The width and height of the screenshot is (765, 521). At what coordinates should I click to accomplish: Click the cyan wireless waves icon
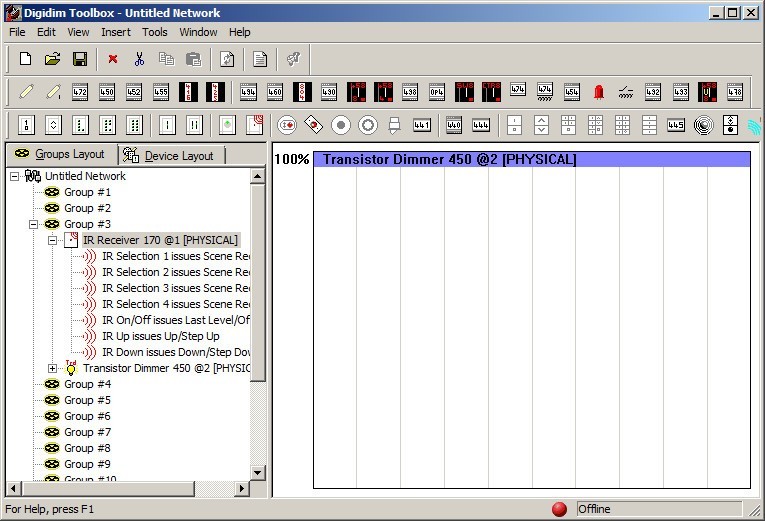pos(754,126)
